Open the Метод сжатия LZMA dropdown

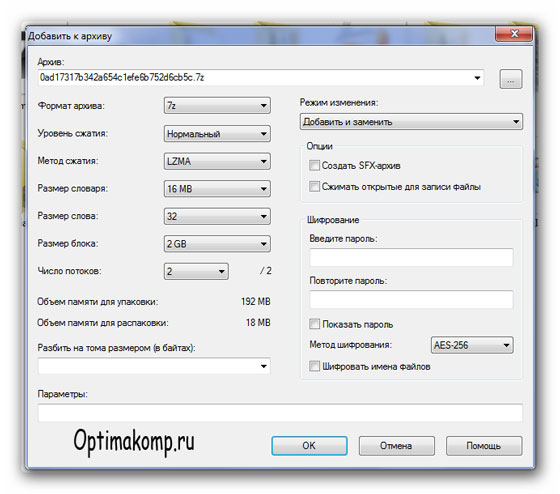(x=217, y=161)
